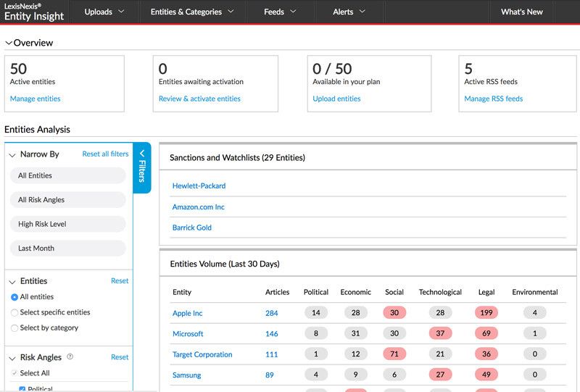The height and width of the screenshot is (392, 580).
Task: Click Apple Inc's red Legal count badge
Action: tap(486, 313)
